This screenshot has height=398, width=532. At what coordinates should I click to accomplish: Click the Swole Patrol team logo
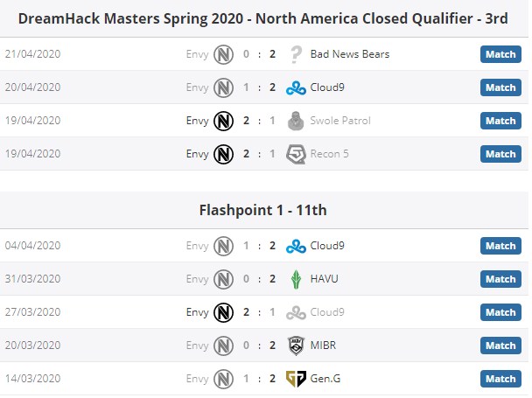[296, 121]
